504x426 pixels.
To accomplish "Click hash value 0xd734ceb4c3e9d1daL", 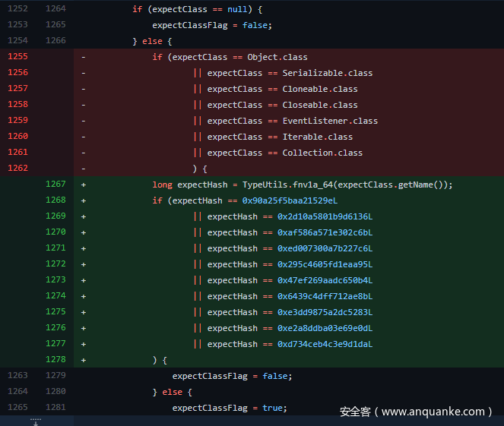I will (x=325, y=344).
